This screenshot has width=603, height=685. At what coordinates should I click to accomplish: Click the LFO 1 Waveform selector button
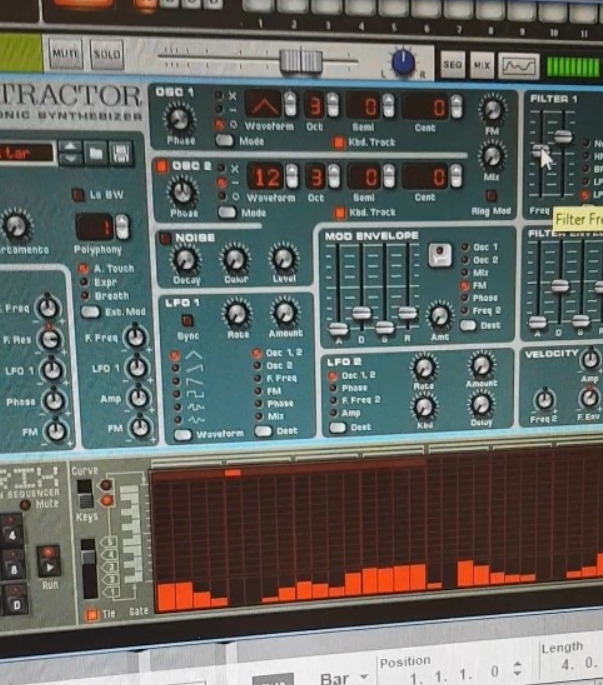[182, 434]
